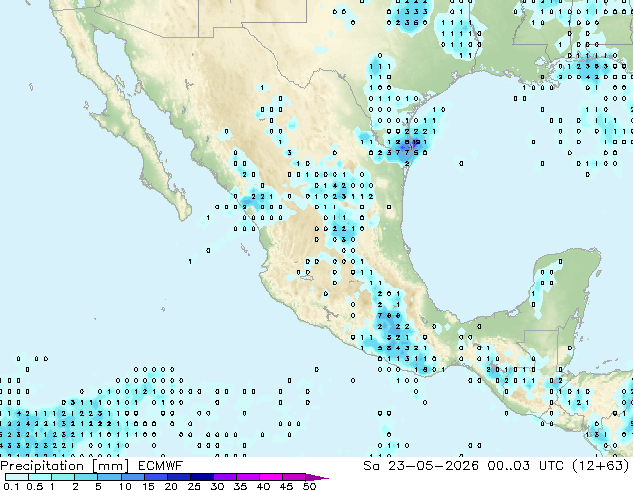Click the 30–35 mm purple legend swatch

coord(224,477)
